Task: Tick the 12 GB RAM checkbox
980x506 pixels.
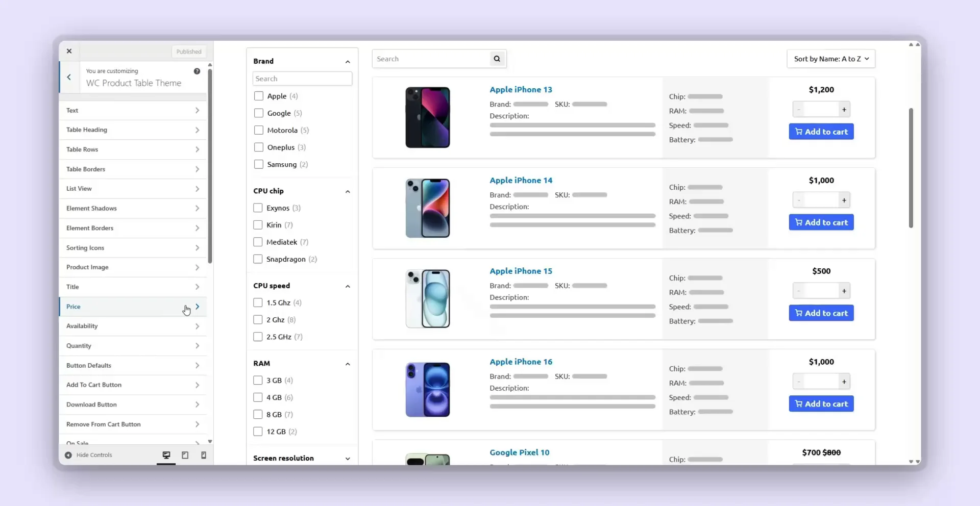Action: tap(258, 432)
